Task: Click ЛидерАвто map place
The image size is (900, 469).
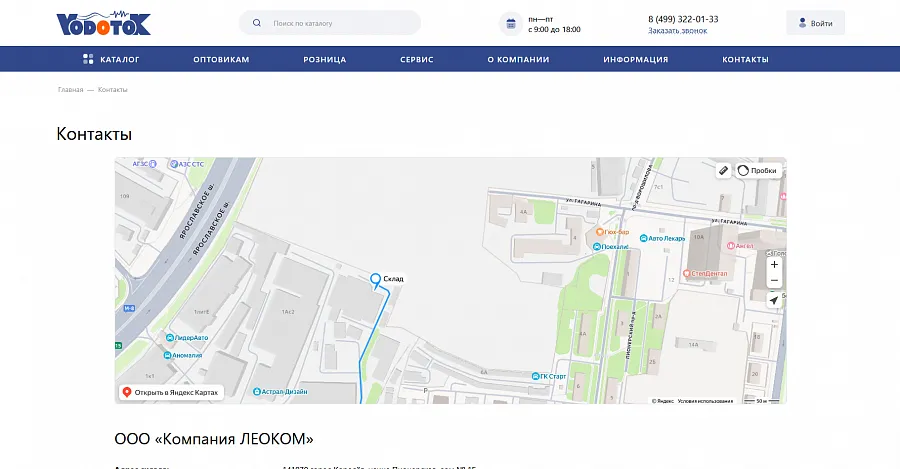Action: pos(187,338)
